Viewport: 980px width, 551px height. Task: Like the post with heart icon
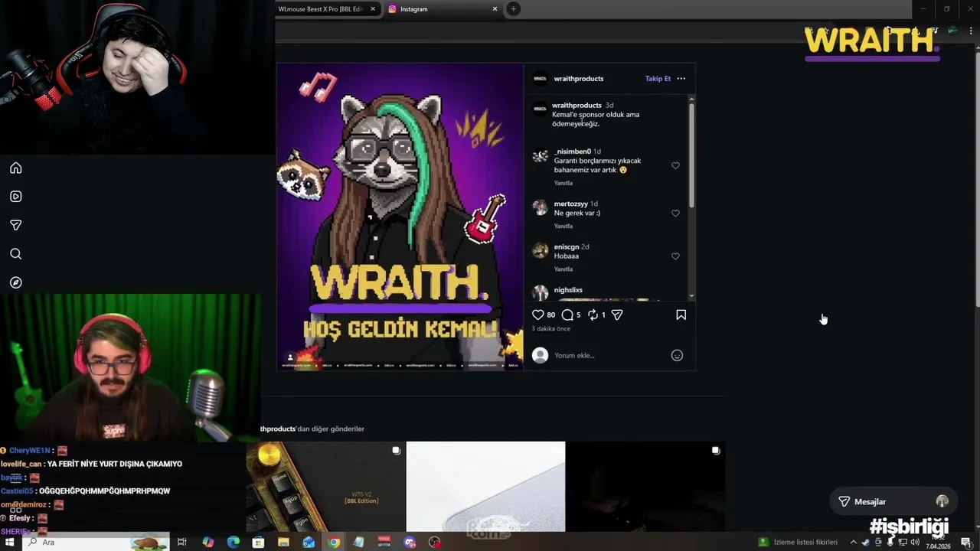(537, 315)
